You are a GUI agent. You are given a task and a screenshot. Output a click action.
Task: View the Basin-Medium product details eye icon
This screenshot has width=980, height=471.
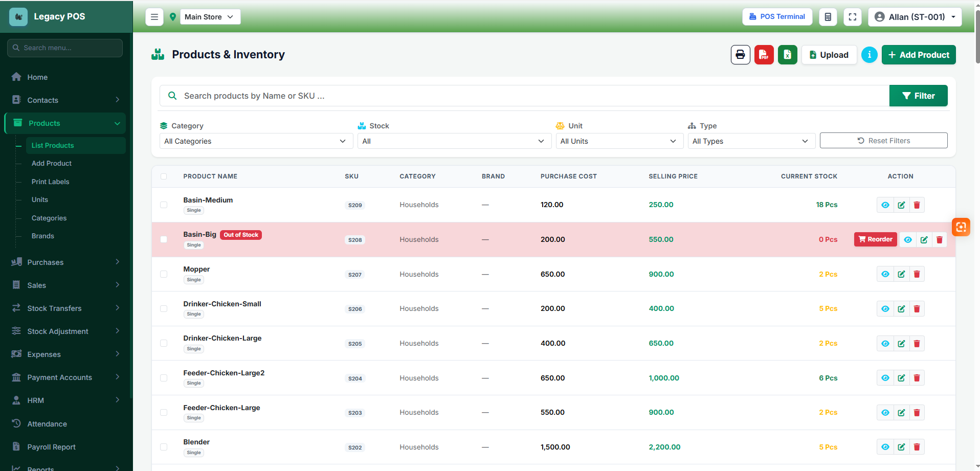coord(885,205)
